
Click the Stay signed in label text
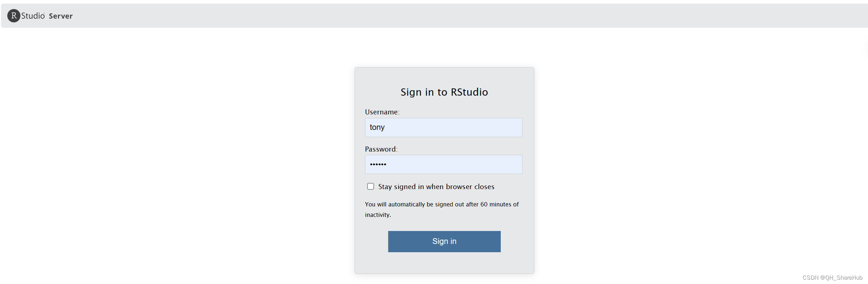pos(436,187)
